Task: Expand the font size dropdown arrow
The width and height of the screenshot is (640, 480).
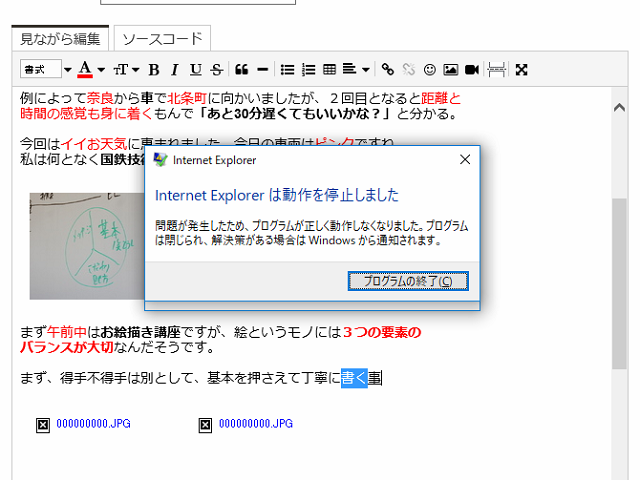Action: pyautogui.click(x=136, y=70)
